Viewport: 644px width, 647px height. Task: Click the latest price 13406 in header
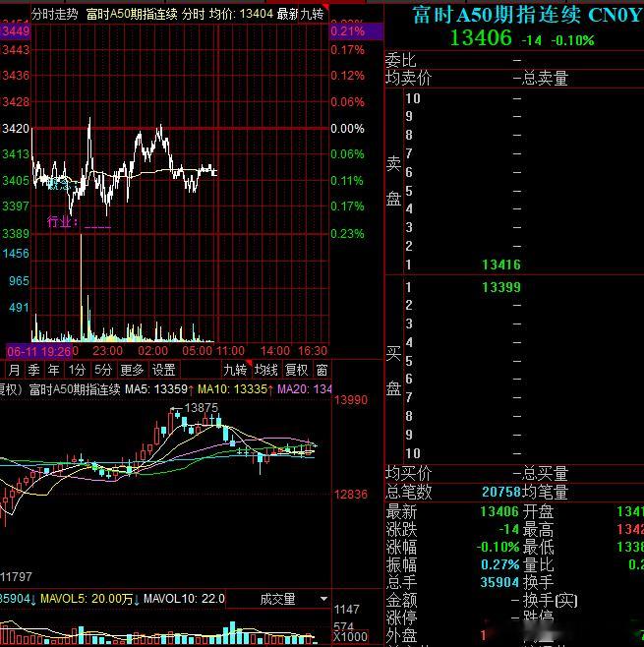coord(481,38)
